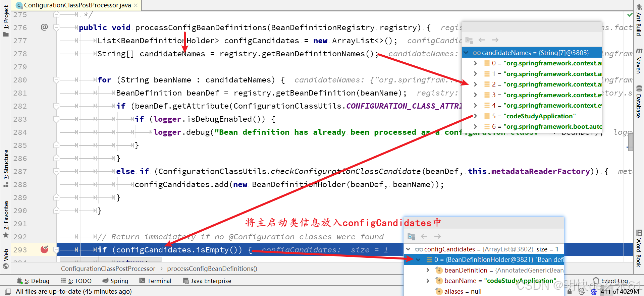Viewport: 644px width, 296px height.
Task: Collapse the method fold marker on line 276
Action: point(56,27)
